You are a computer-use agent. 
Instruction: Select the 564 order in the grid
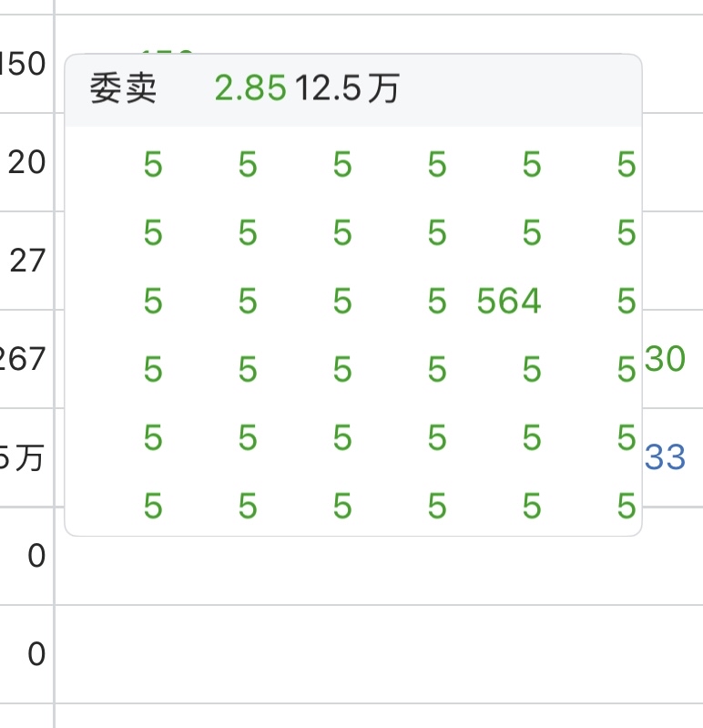click(509, 301)
